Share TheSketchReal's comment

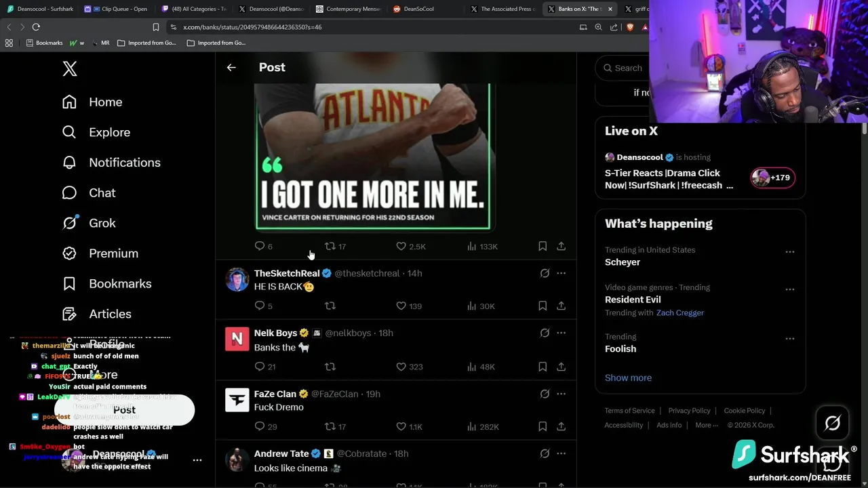point(561,306)
